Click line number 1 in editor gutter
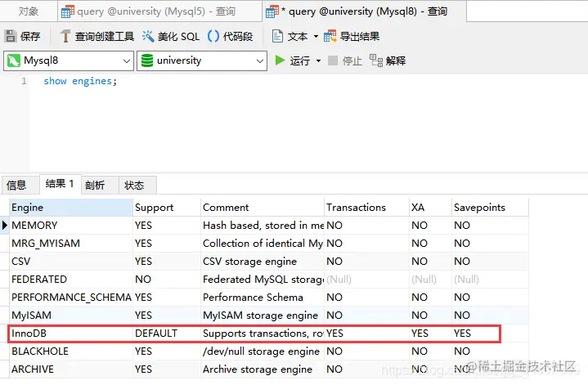This screenshot has width=588, height=385. 24,81
